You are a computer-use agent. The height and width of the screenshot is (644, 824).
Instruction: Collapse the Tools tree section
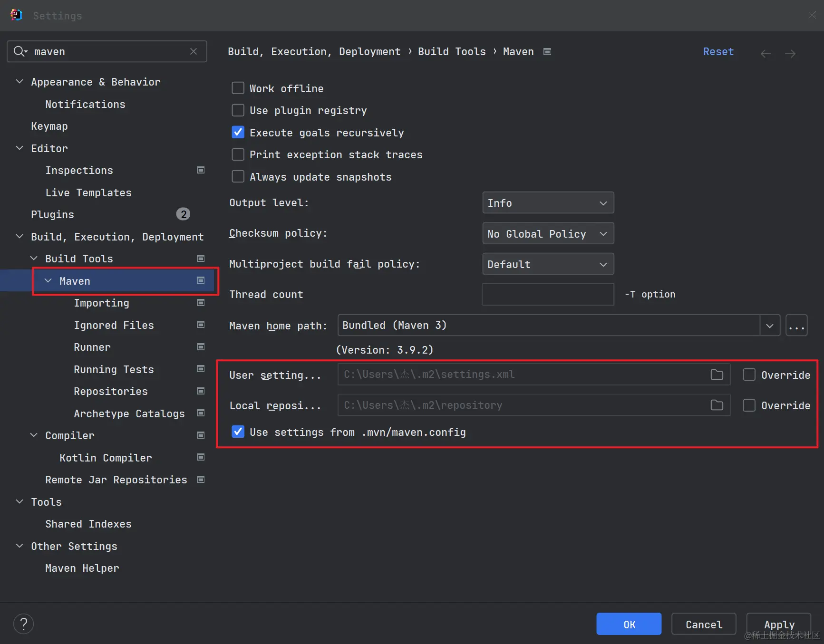(19, 502)
